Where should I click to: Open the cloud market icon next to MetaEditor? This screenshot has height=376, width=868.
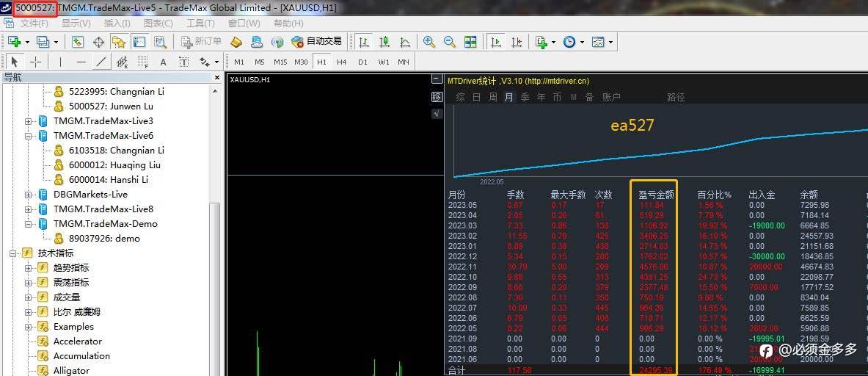point(257,42)
